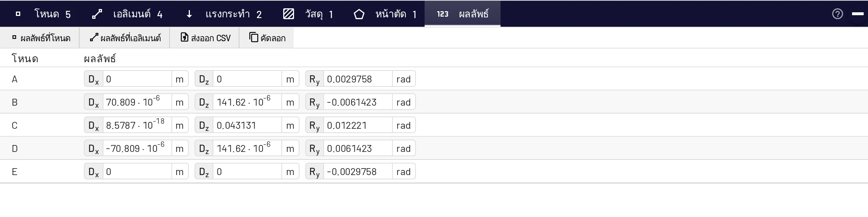Viewport: 868px width, 217px height.
Task: Click the load arrow icon beside แรงกระทำ
Action: [x=189, y=14]
